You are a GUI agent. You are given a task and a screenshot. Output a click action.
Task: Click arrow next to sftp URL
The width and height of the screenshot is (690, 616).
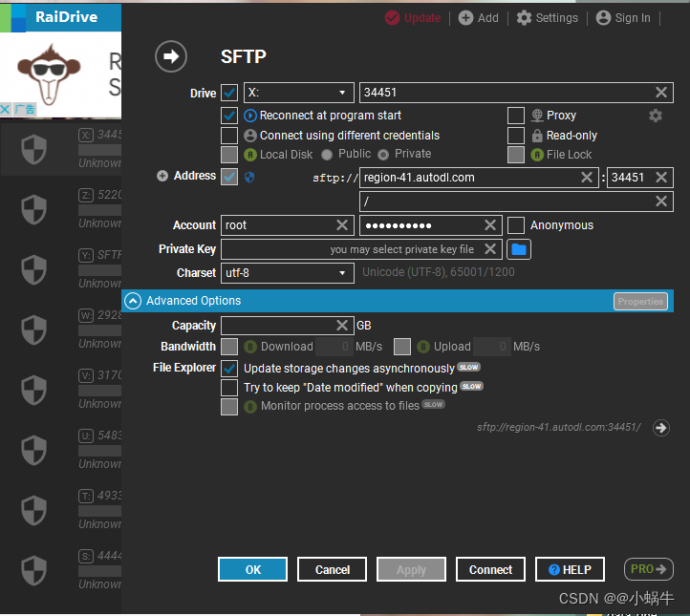click(661, 427)
